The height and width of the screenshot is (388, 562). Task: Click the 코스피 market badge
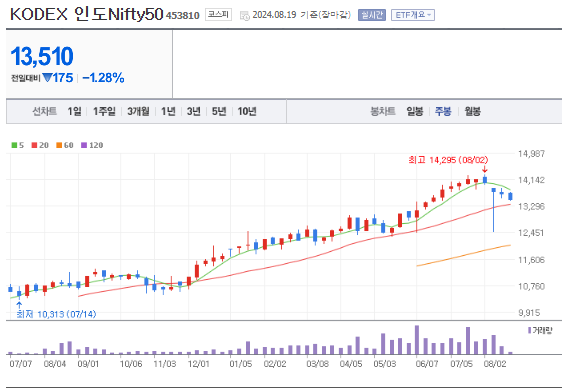pos(218,15)
